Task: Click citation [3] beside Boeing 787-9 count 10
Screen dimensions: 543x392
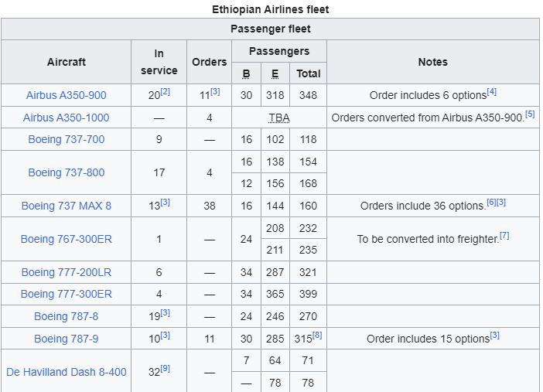Action: click(x=166, y=336)
